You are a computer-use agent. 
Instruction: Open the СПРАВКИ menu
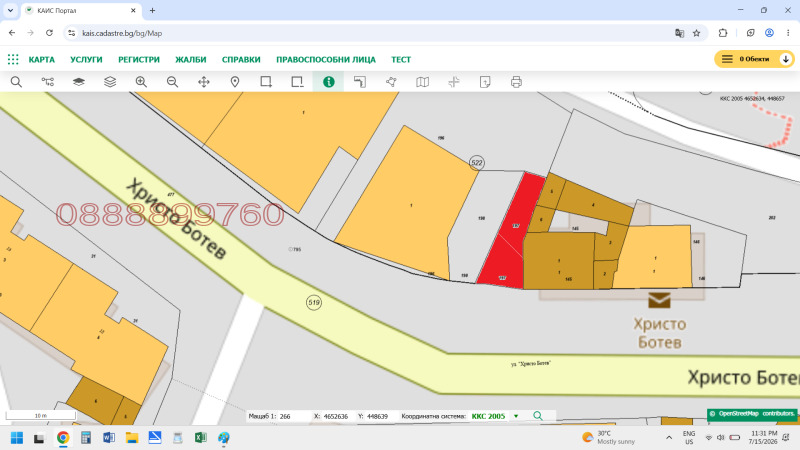(241, 59)
